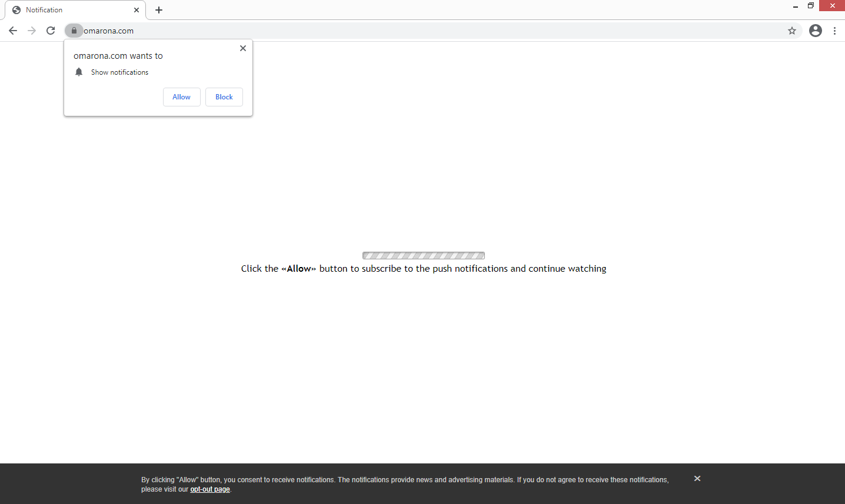Screen dimensions: 845x504
Task: Click the omarona.com URL in the address bar
Action: 109,31
